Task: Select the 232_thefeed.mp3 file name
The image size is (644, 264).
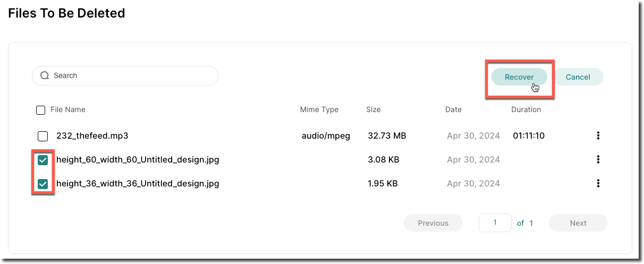Action: pyautogui.click(x=92, y=136)
